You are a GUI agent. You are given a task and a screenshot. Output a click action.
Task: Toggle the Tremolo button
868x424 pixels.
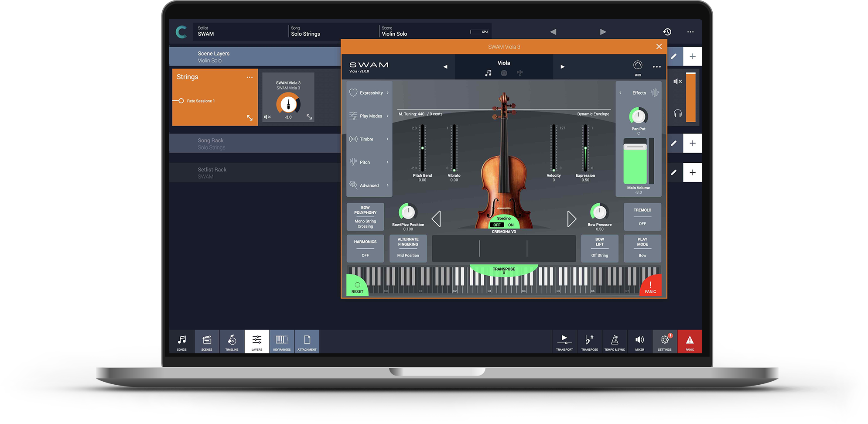pos(642,217)
